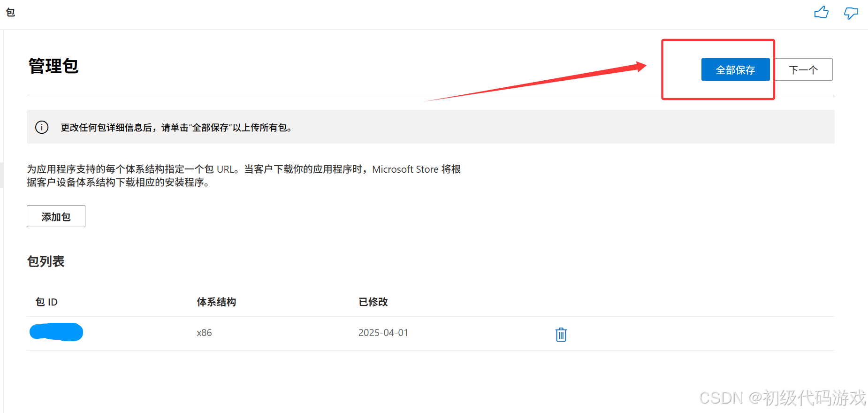Delete the x86 package via trash icon

(x=561, y=334)
